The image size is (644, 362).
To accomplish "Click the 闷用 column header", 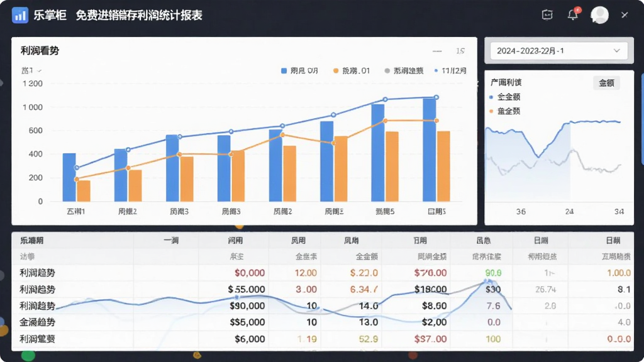I will click(x=235, y=241).
